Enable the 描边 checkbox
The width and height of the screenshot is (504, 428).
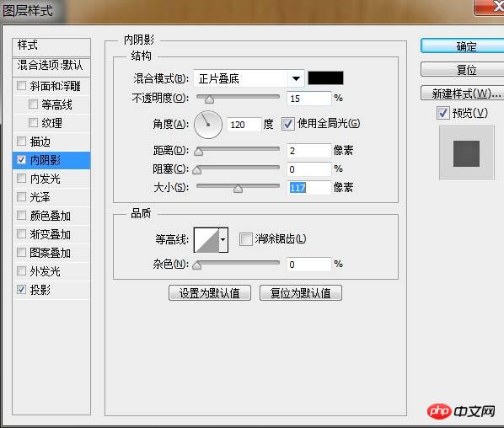coord(21,141)
